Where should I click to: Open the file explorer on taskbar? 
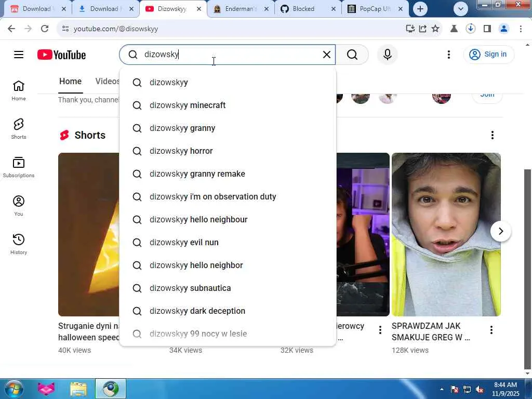pos(78,389)
